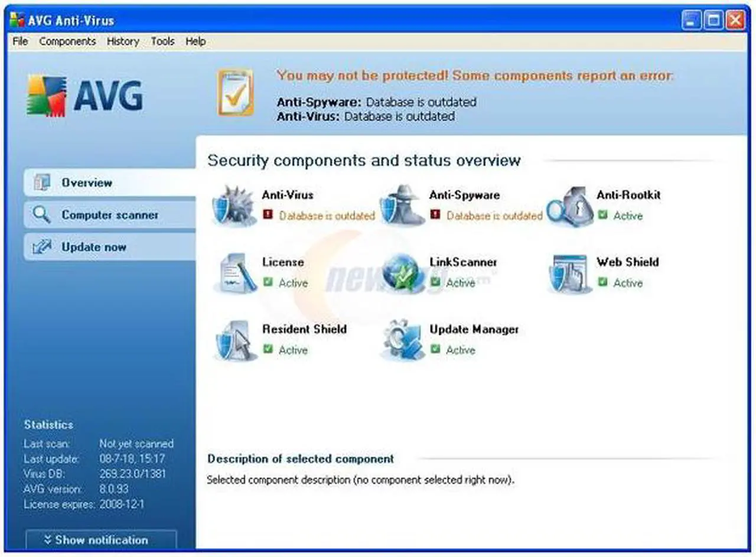The height and width of the screenshot is (557, 756).
Task: Select the Anti-Rootkit component label
Action: point(628,195)
